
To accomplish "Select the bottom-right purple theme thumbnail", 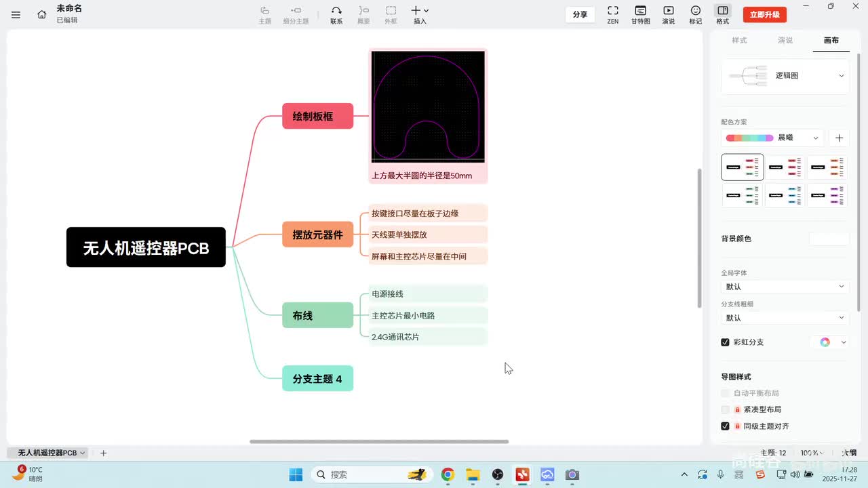I will (x=827, y=195).
